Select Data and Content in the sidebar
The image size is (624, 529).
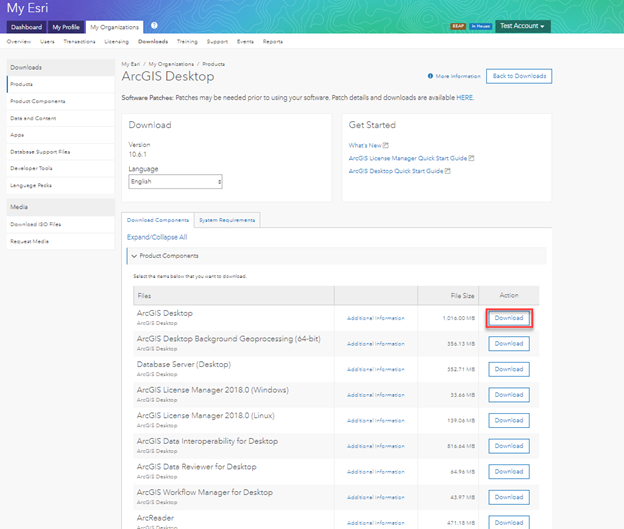click(60, 118)
